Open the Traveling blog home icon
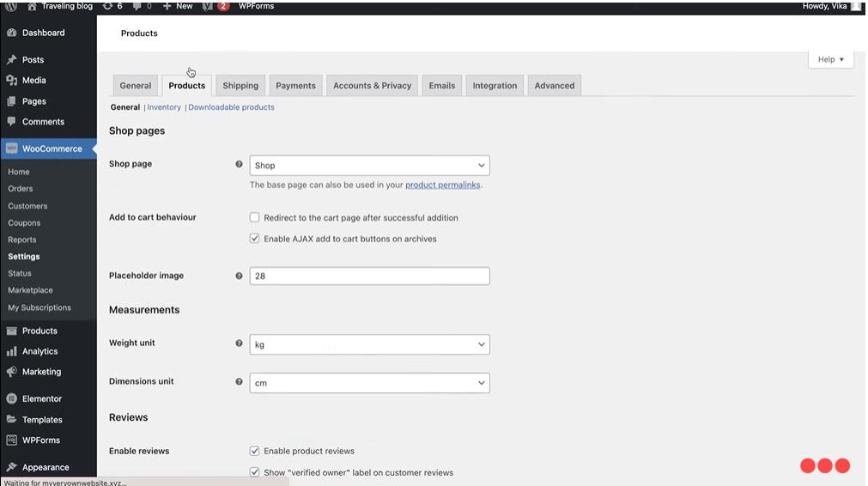 tap(32, 6)
